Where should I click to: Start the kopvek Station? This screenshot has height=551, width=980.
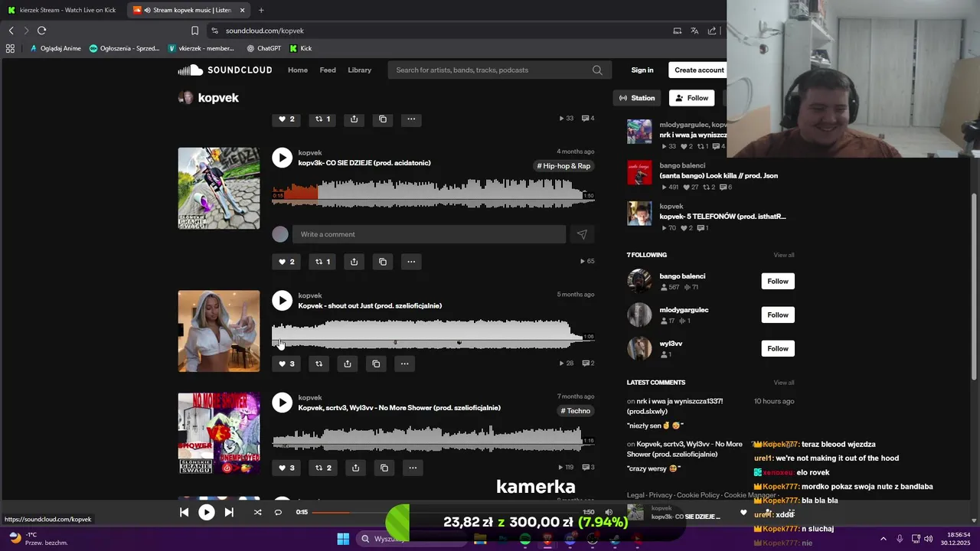[637, 98]
